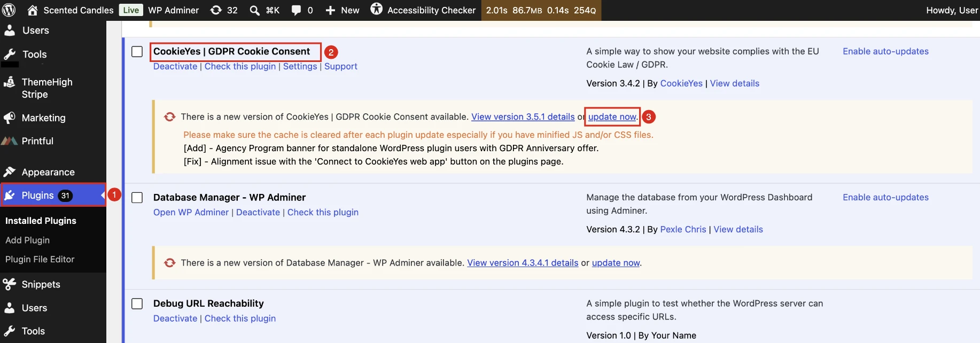Click the Pexle Chris author link

(683, 229)
